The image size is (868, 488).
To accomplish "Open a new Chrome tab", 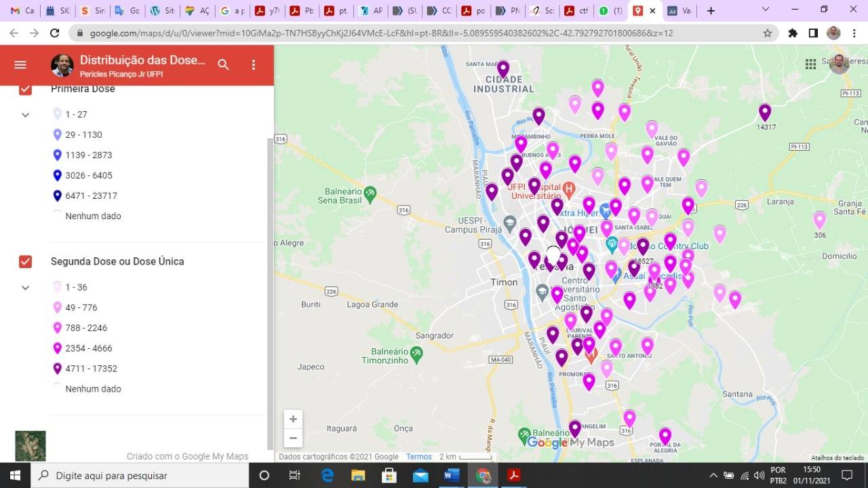I will 711,11.
